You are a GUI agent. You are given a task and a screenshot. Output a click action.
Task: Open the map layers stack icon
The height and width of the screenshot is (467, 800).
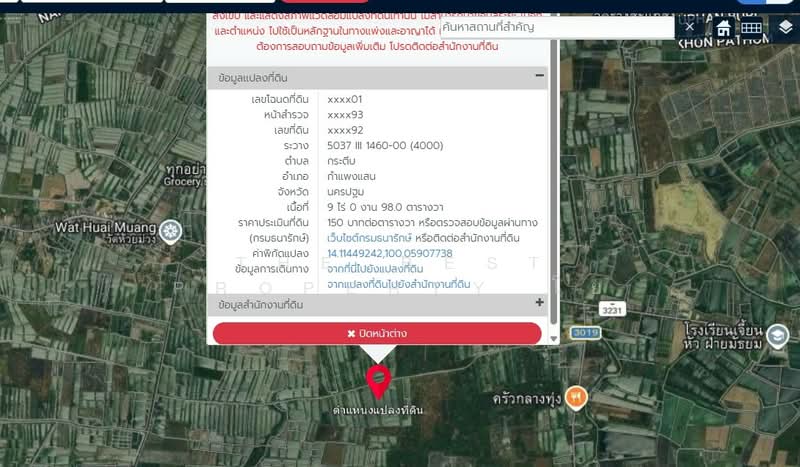click(785, 27)
